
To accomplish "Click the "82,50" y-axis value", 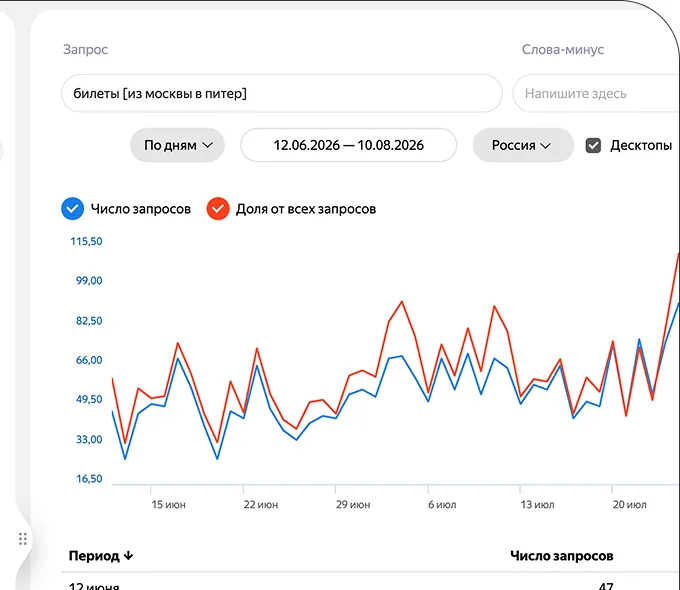I will coord(89,321).
